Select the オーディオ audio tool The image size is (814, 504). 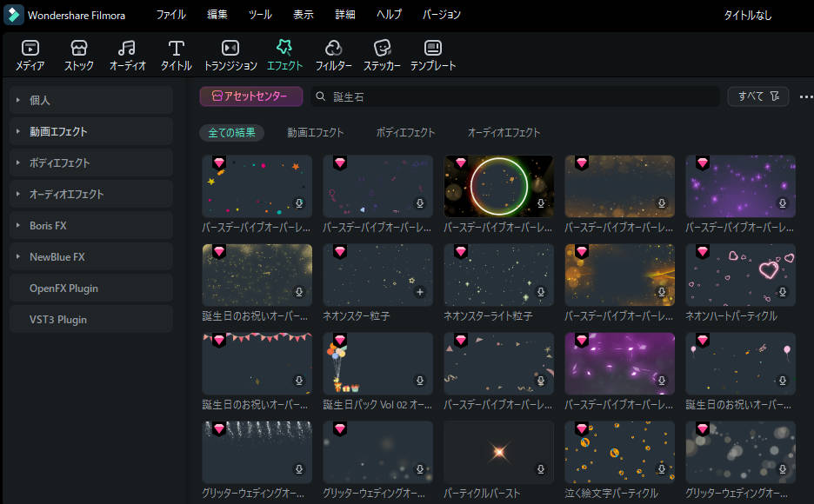[127, 56]
